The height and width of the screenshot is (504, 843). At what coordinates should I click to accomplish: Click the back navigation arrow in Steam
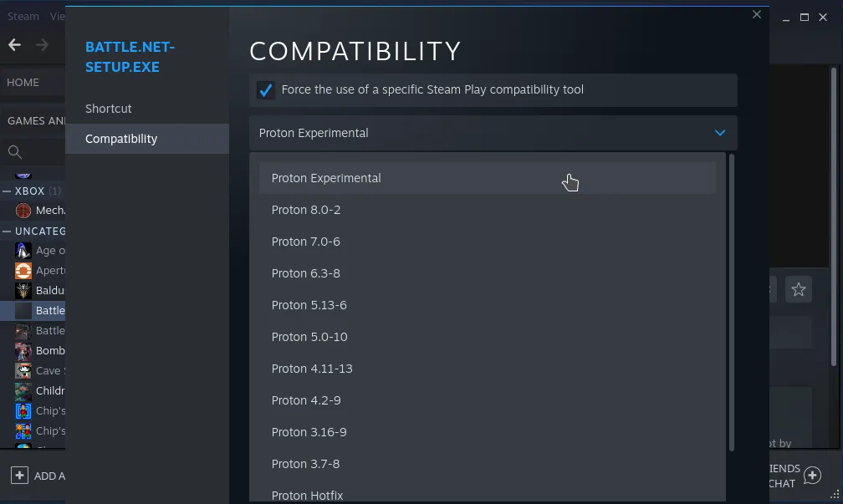pos(14,45)
